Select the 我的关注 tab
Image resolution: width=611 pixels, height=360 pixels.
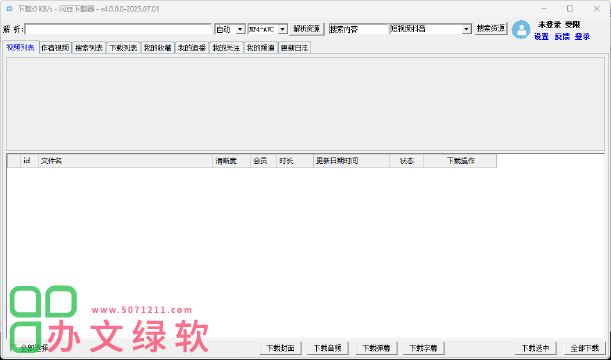point(226,48)
